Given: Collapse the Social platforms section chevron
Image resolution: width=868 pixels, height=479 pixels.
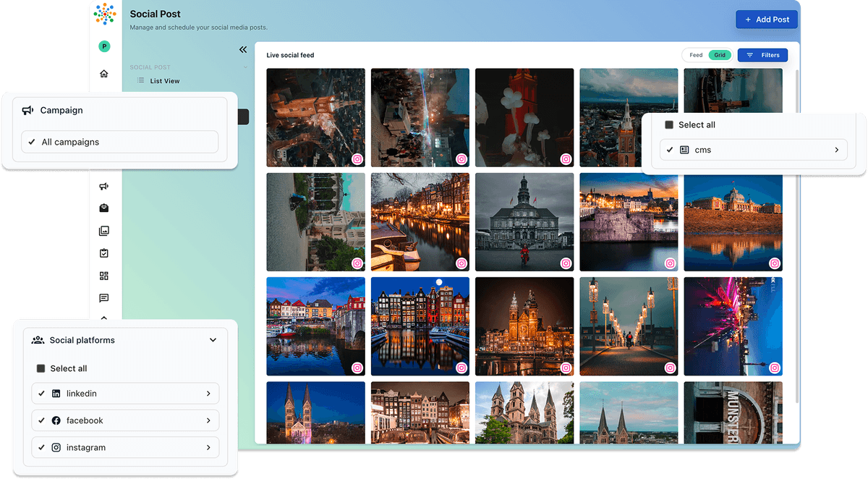Looking at the screenshot, I should (x=213, y=340).
